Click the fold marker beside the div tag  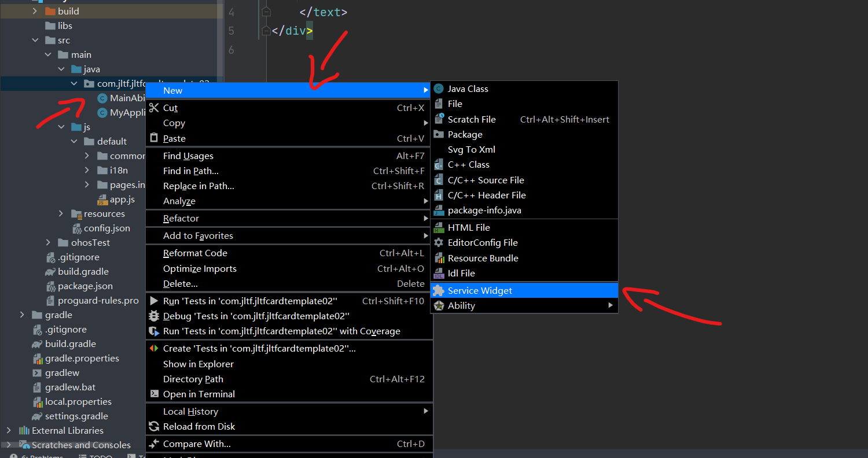click(266, 31)
